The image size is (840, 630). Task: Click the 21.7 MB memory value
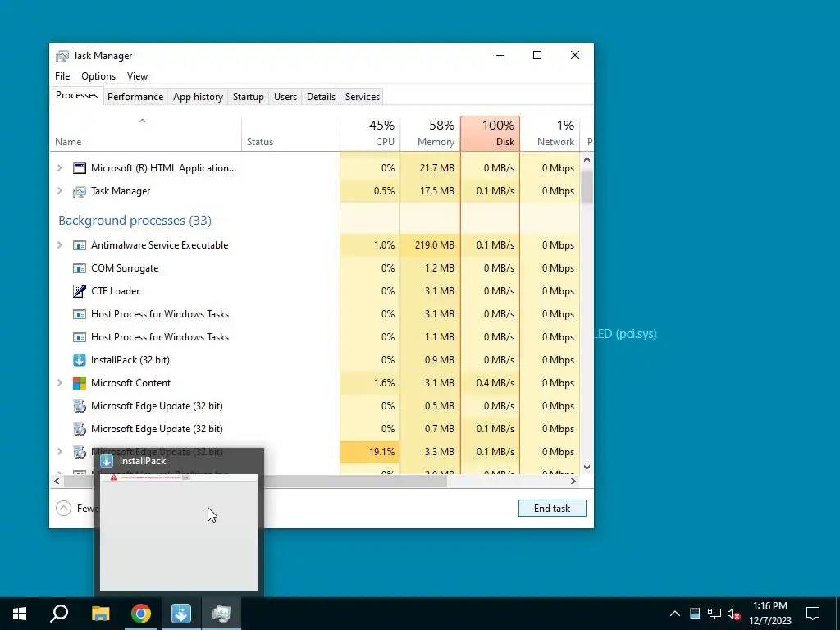point(436,168)
